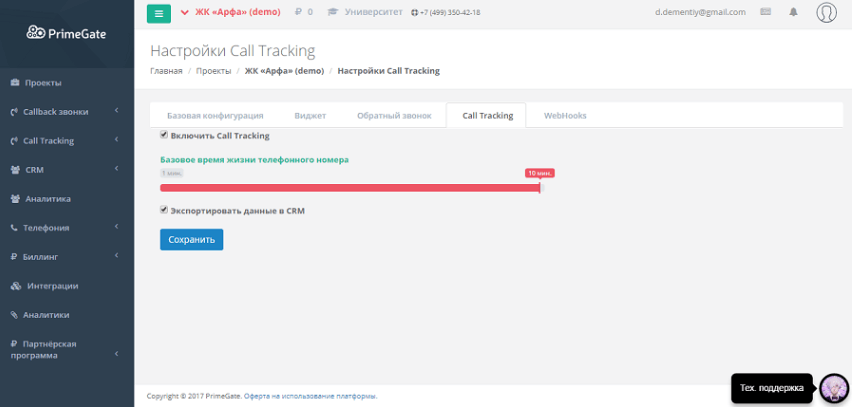Uncheck Экспортировать данные в CRM

coord(164,211)
